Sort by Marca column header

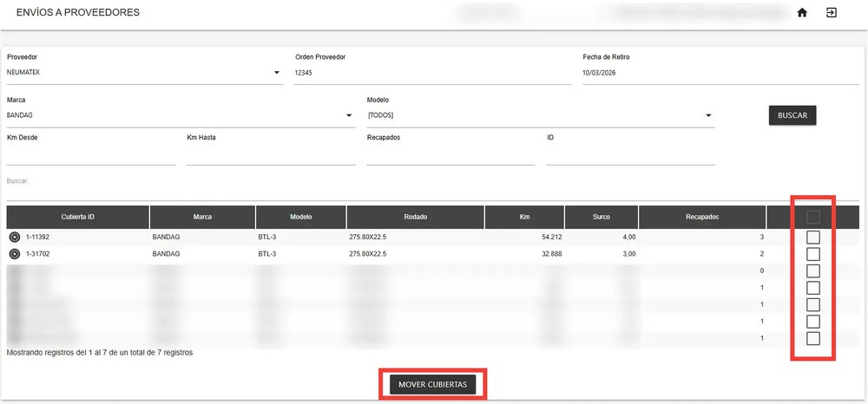click(202, 218)
